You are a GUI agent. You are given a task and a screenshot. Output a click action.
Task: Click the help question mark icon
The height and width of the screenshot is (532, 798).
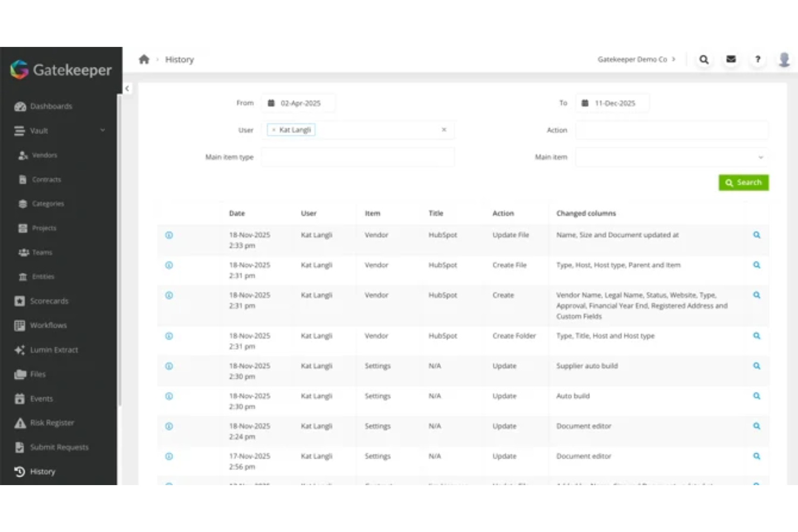(x=758, y=59)
